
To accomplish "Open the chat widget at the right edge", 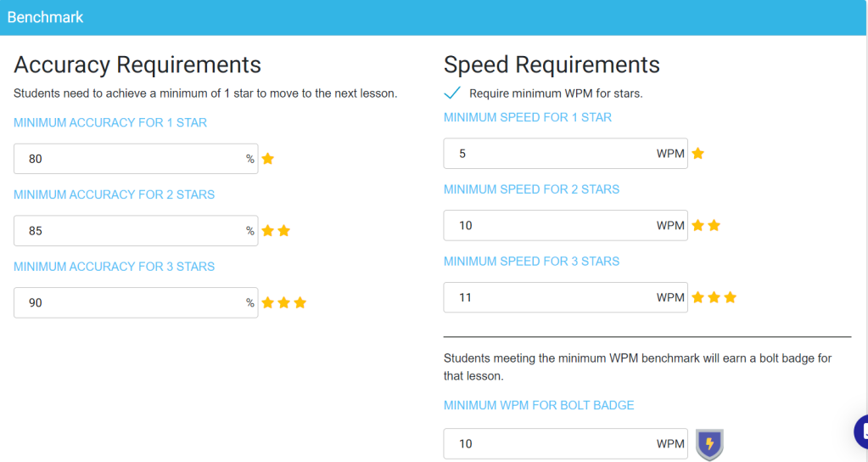I will 861,431.
